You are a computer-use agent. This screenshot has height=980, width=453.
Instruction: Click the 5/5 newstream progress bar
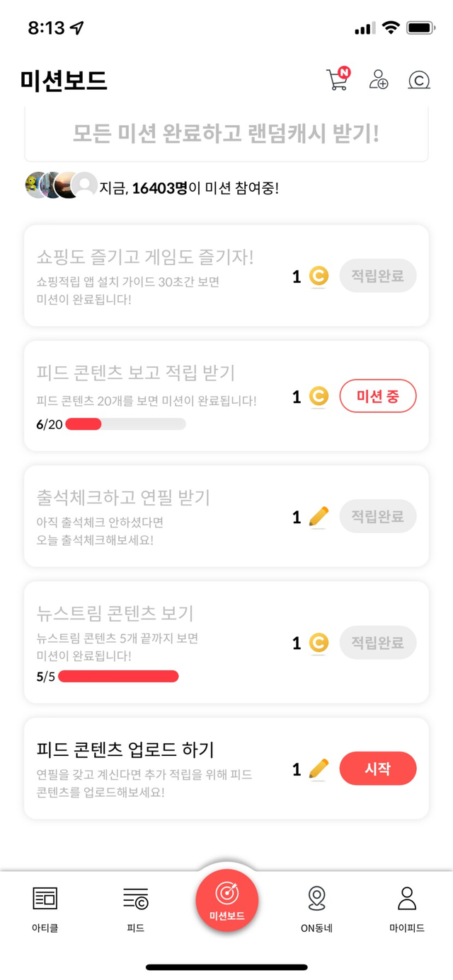click(118, 677)
